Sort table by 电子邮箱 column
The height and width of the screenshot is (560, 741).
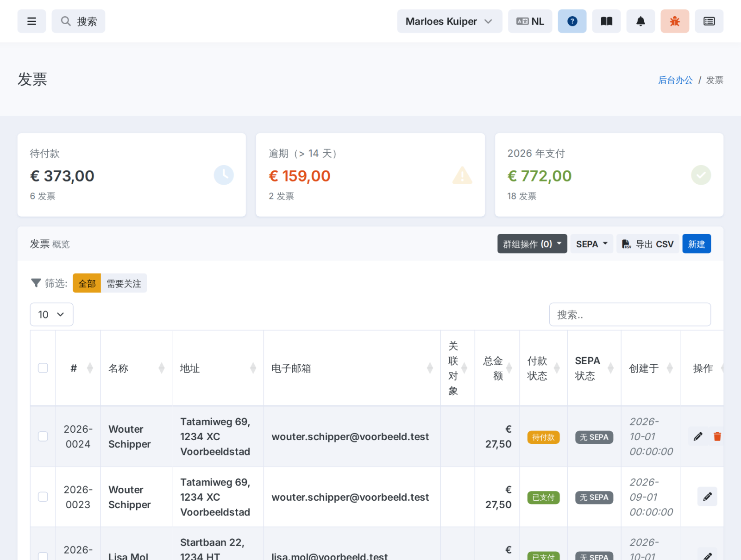(430, 368)
